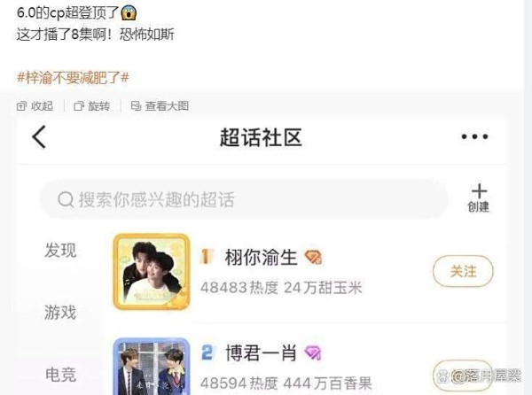Open the #梓渝不要减肥了# hashtag link

pos(73,78)
